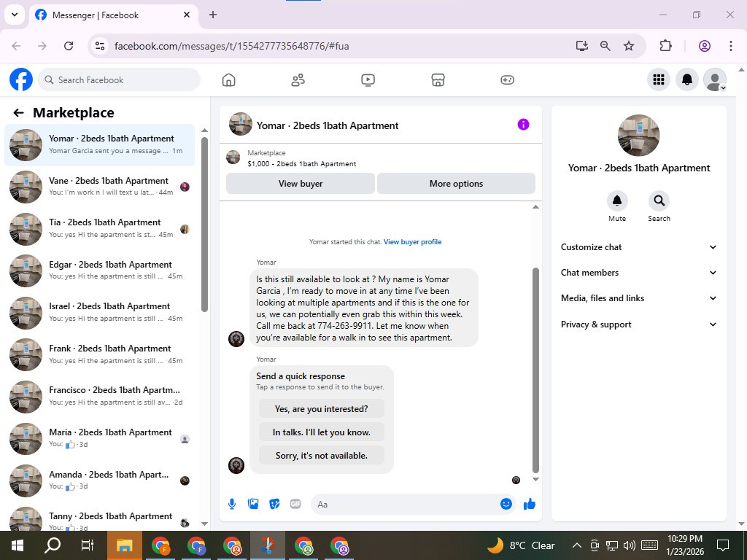Mute this chat with the bell button
The image size is (747, 560).
(x=617, y=201)
